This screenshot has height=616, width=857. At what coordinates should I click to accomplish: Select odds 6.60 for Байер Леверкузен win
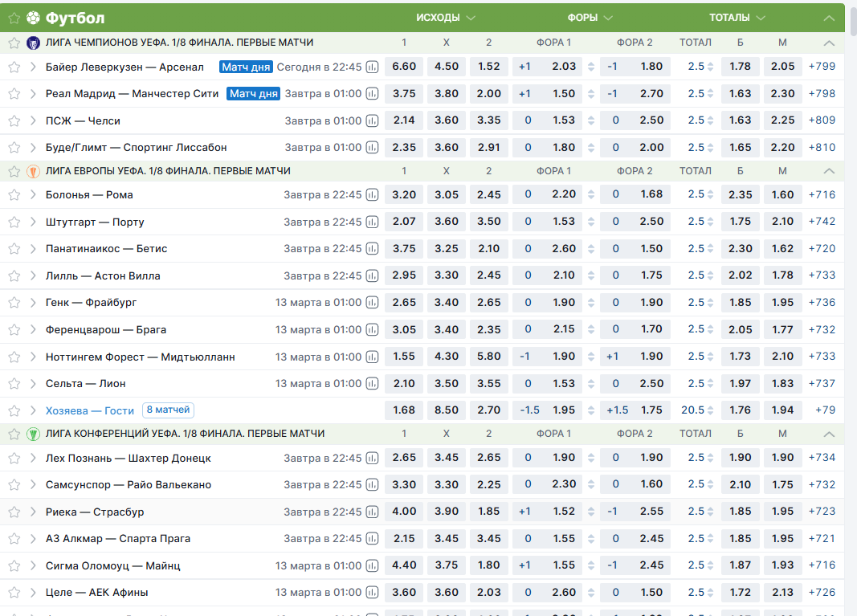click(x=404, y=67)
